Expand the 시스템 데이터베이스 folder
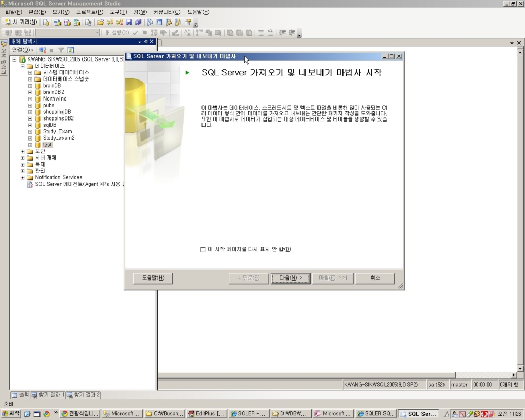The image size is (525, 420). 30,73
